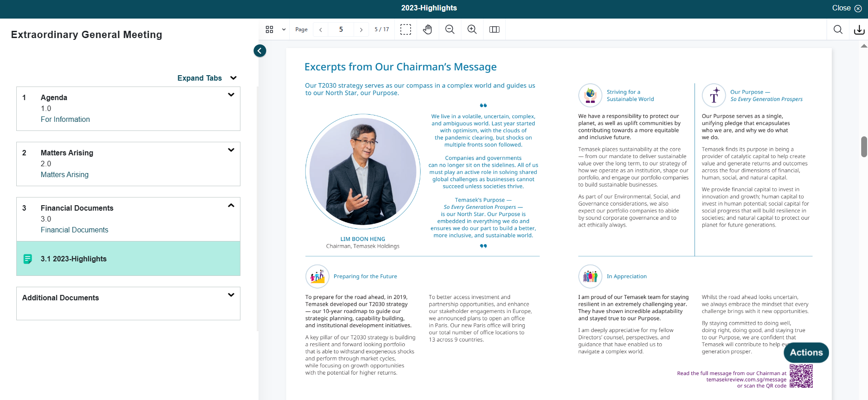Open the For Information link
Image resolution: width=868 pixels, height=400 pixels.
pyautogui.click(x=65, y=119)
